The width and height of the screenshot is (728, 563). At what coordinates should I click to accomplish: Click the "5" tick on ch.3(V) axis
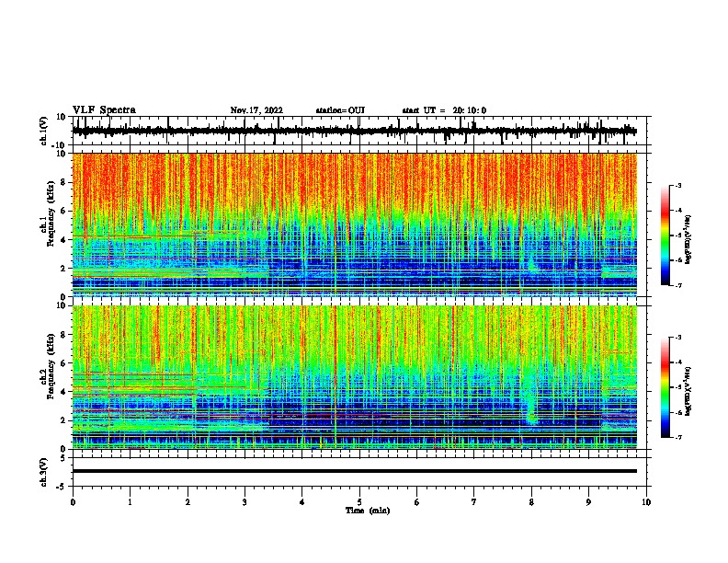tap(63, 458)
